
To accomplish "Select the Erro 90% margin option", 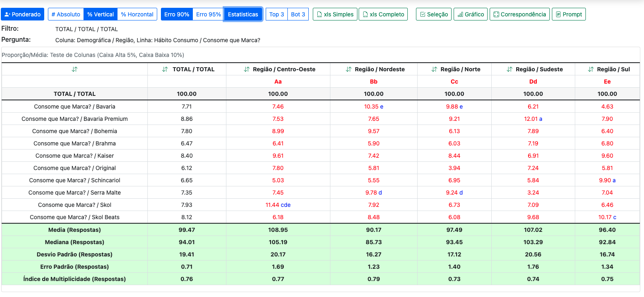I will click(x=177, y=14).
